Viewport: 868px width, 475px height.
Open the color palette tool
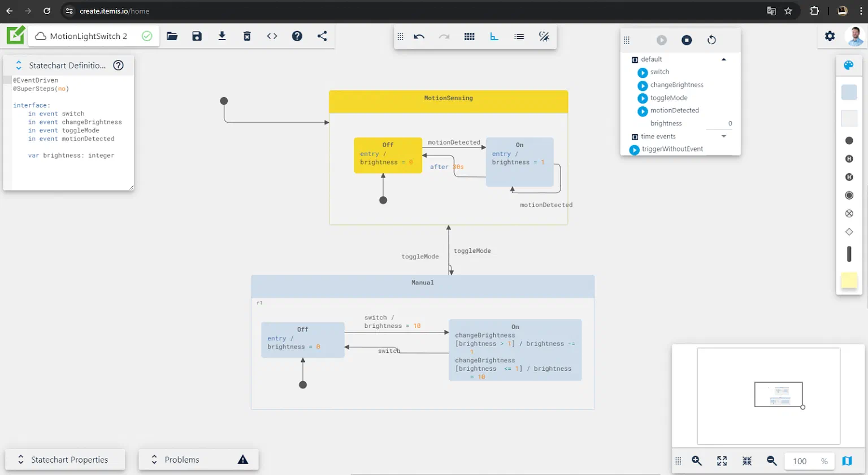pyautogui.click(x=849, y=65)
